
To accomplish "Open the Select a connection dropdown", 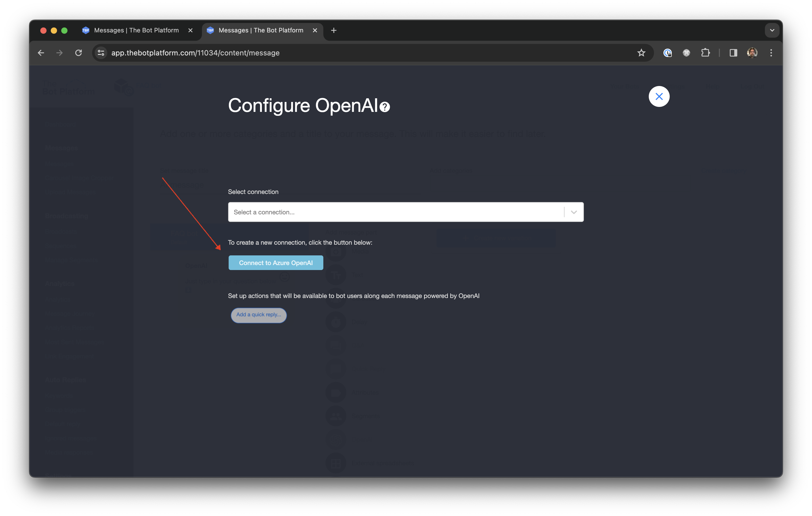I will (406, 212).
